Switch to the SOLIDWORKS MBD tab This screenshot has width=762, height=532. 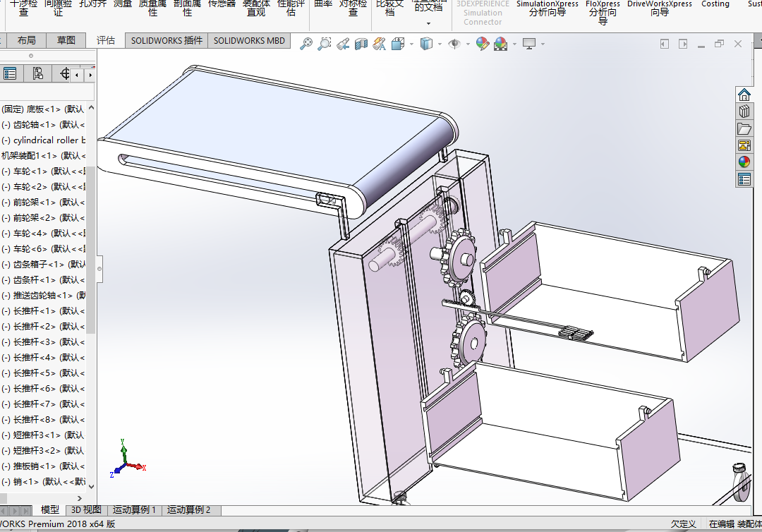(249, 41)
